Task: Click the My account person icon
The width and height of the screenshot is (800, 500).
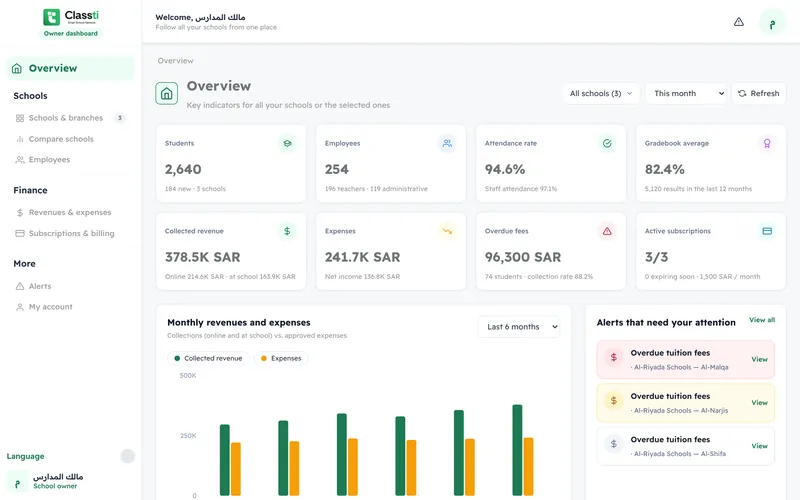Action: (20, 307)
